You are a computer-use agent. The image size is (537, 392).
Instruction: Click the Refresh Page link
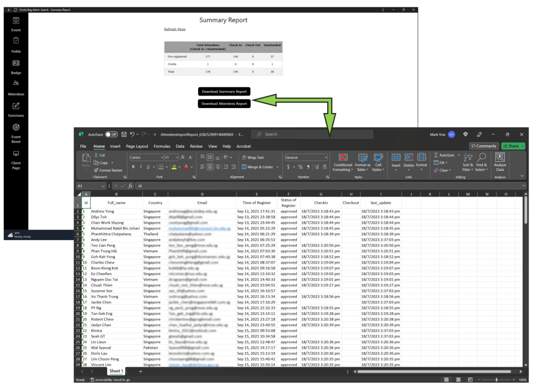pyautogui.click(x=175, y=29)
